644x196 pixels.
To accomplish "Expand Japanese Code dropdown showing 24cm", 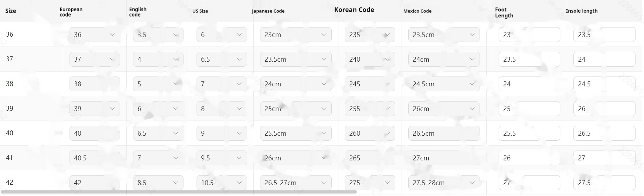I will 296,84.
